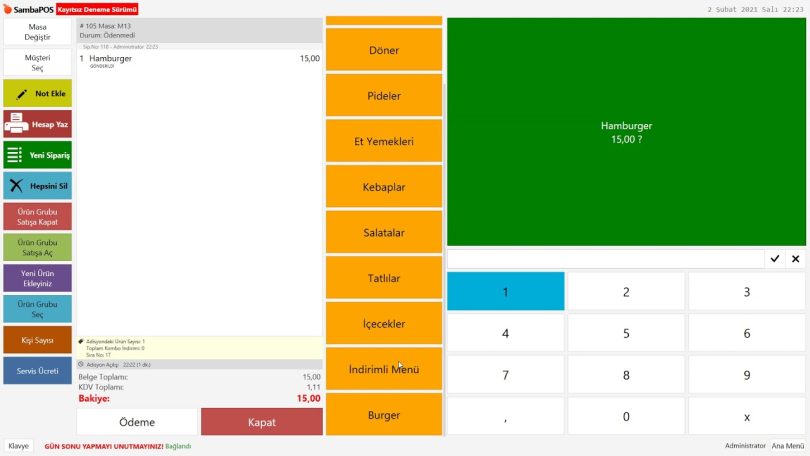Select the Et Yemekleri category
810x456 pixels.
click(384, 141)
